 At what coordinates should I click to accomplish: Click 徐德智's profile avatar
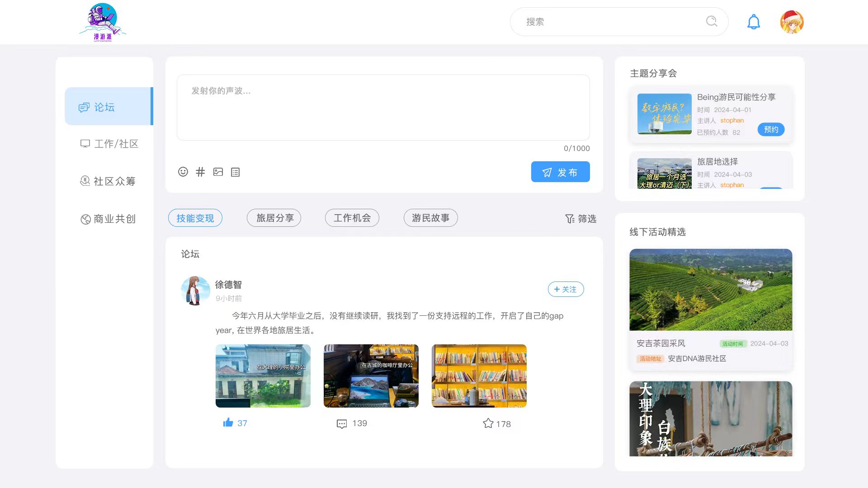[196, 291]
